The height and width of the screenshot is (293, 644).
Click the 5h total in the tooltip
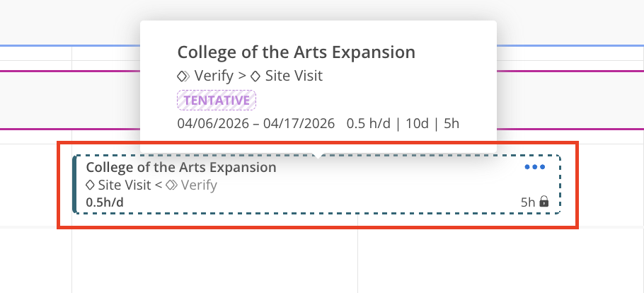click(x=452, y=124)
